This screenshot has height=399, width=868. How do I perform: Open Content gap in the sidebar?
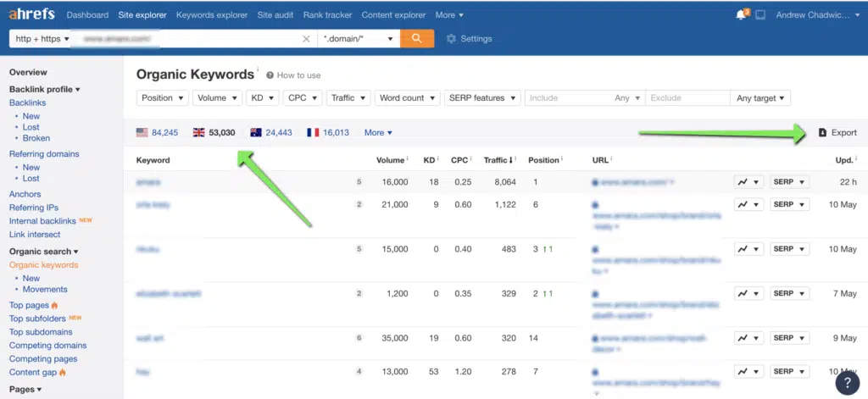click(33, 373)
